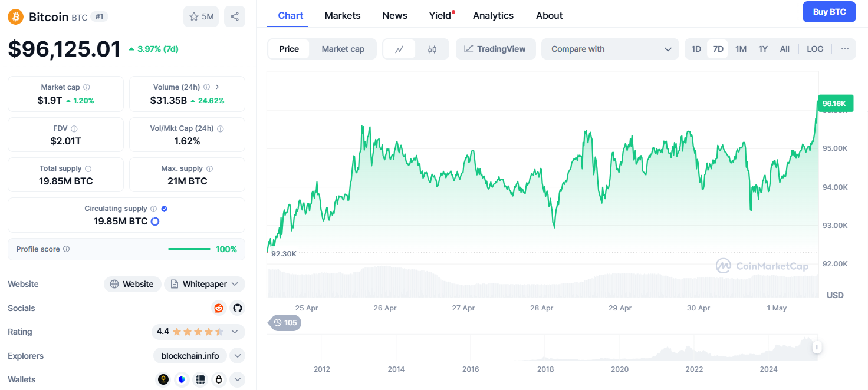Click the $2.01T FDV value
This screenshot has height=390, width=868.
(65, 141)
